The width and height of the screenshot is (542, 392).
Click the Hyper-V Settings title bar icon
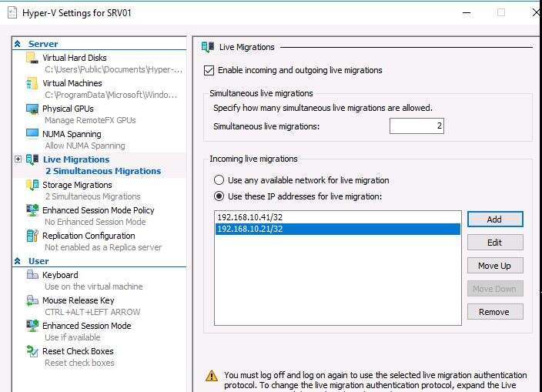pyautogui.click(x=12, y=13)
